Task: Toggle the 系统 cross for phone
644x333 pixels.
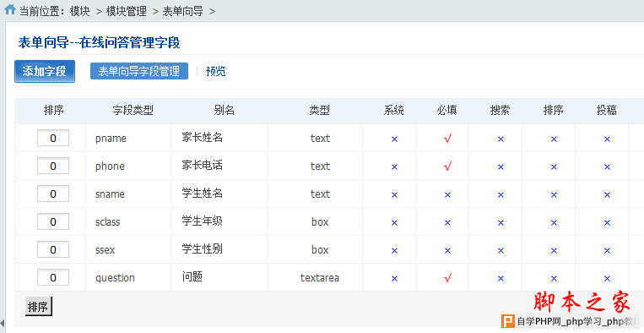Action: (x=394, y=167)
